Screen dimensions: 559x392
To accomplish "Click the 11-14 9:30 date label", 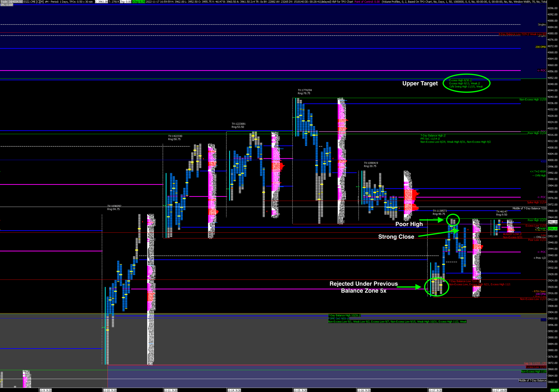I will [234, 390].
